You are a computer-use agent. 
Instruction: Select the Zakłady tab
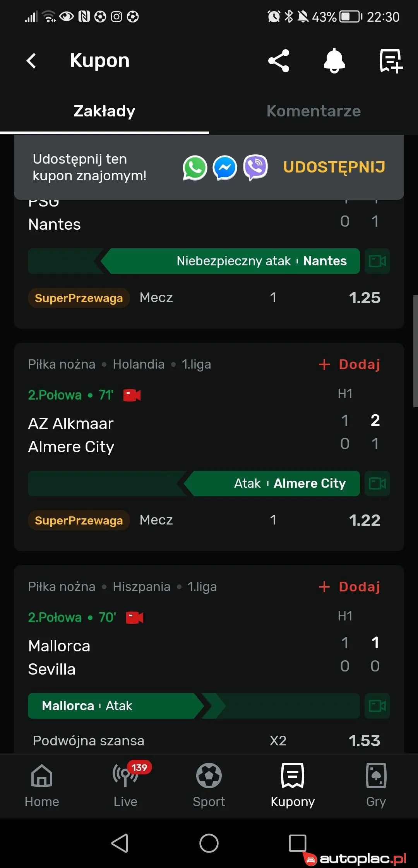click(x=104, y=111)
